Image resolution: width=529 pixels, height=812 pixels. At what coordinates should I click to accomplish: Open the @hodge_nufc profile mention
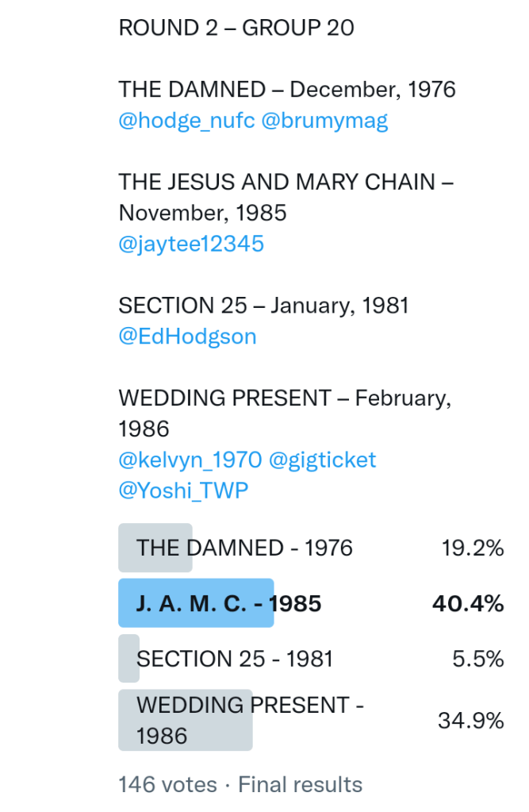coord(186,121)
